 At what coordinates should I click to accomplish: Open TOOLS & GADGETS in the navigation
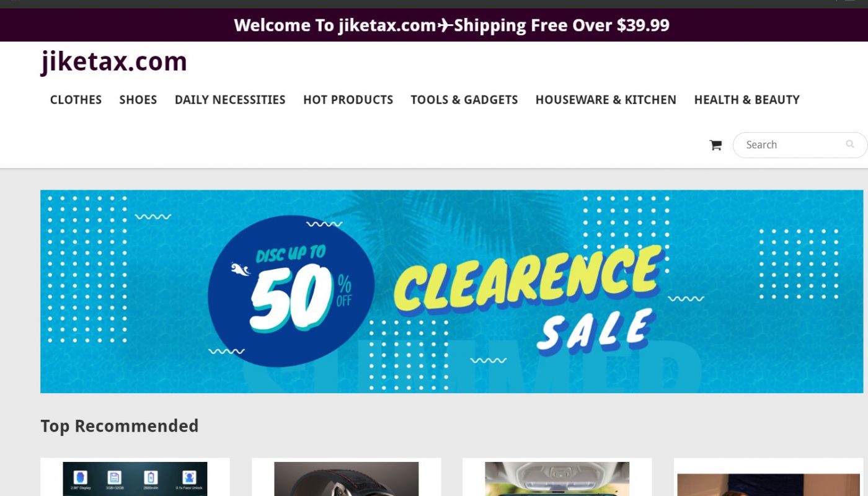pos(464,100)
